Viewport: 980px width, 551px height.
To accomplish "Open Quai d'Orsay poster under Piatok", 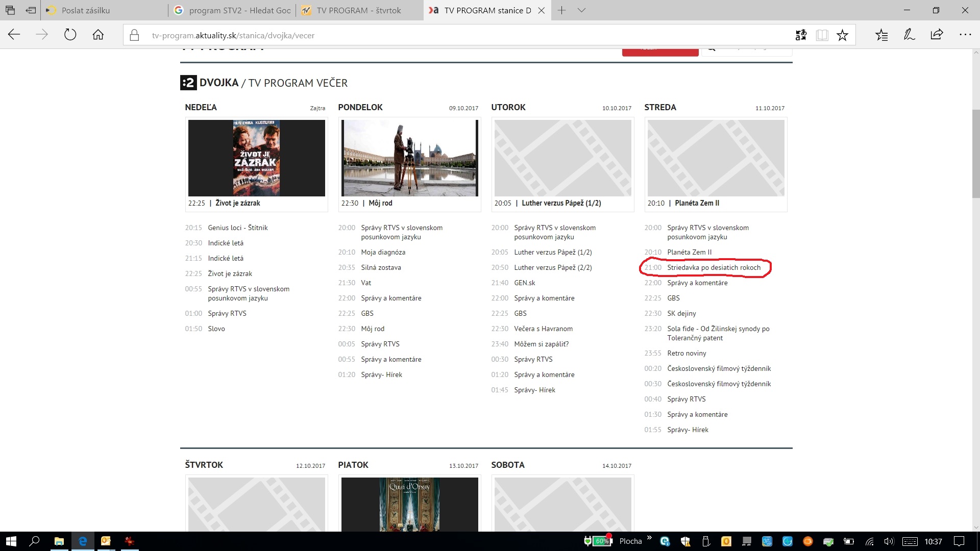I will (x=409, y=505).
